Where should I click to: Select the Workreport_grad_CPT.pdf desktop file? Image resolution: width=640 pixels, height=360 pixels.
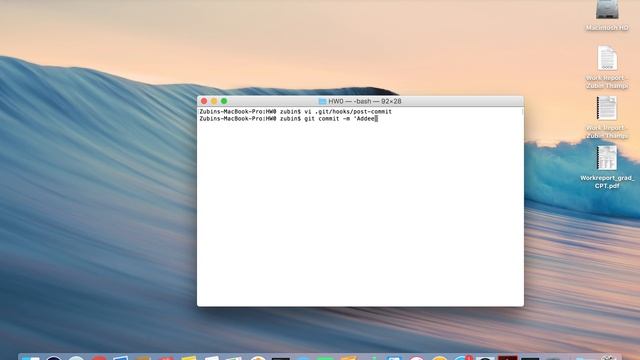tap(607, 158)
